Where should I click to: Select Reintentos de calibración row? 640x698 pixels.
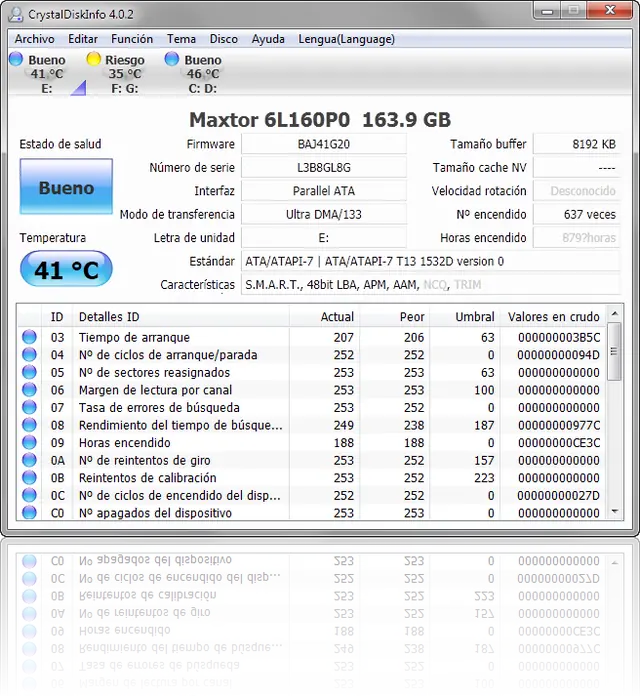coord(312,478)
